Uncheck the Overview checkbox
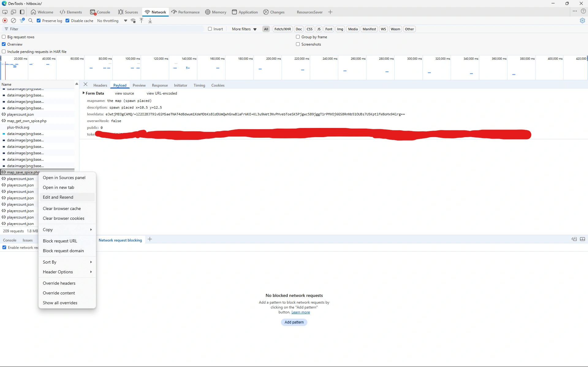This screenshot has height=367, width=588. (4, 44)
